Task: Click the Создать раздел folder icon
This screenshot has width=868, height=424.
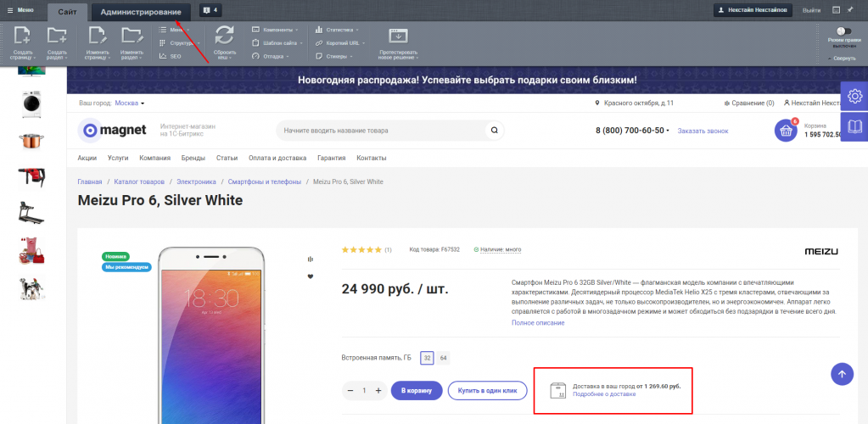Action: (57, 36)
